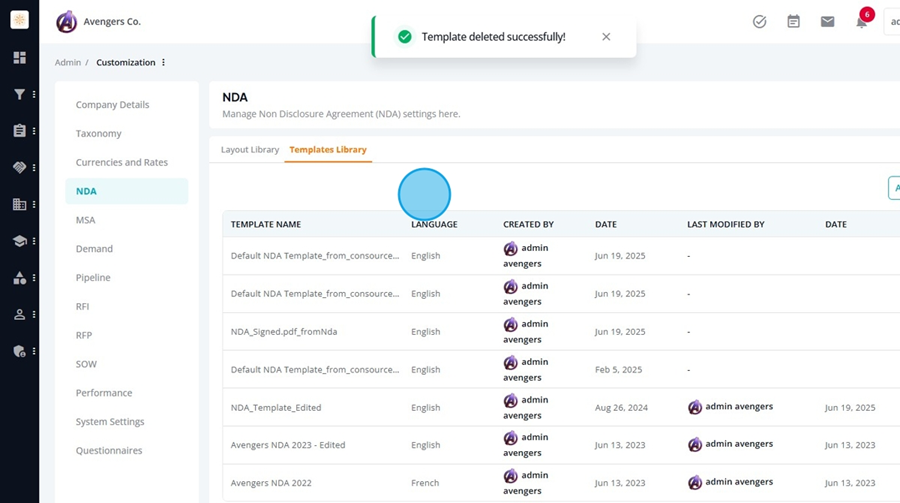Screen dimensions: 900x503
Task: Select the handshake sidebar icon
Action: click(20, 168)
